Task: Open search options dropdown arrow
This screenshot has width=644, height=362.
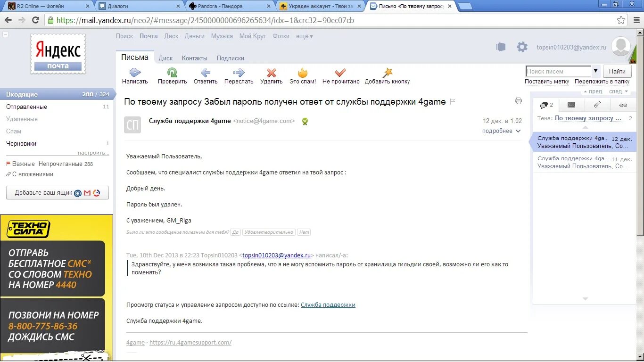Action: click(595, 71)
